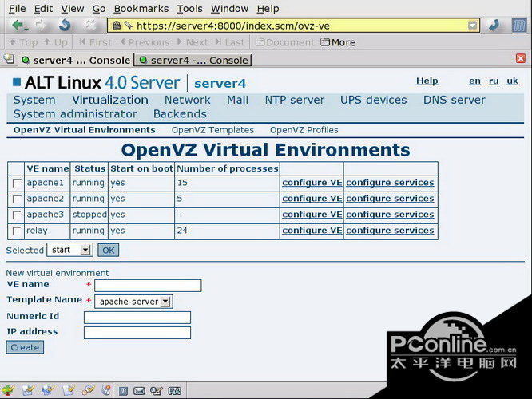Open the Selected action dropdown showing 'start'
The height and width of the screenshot is (399, 532).
[x=69, y=251]
